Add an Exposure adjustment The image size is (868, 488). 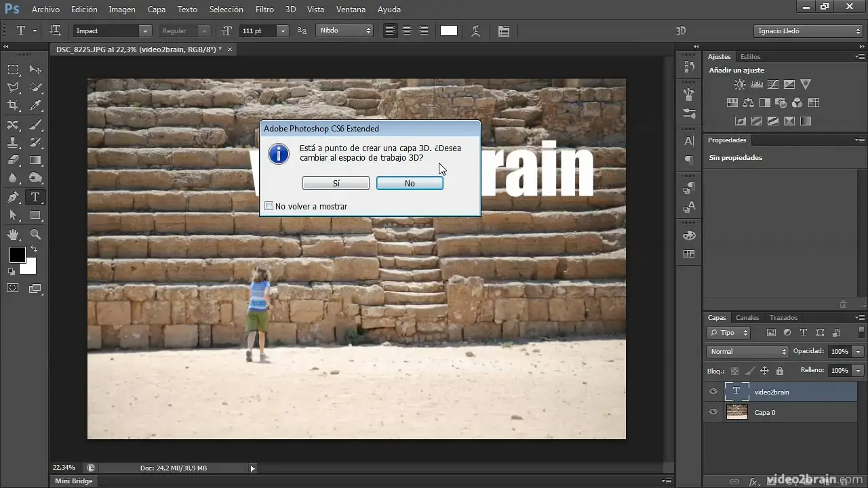pos(789,85)
